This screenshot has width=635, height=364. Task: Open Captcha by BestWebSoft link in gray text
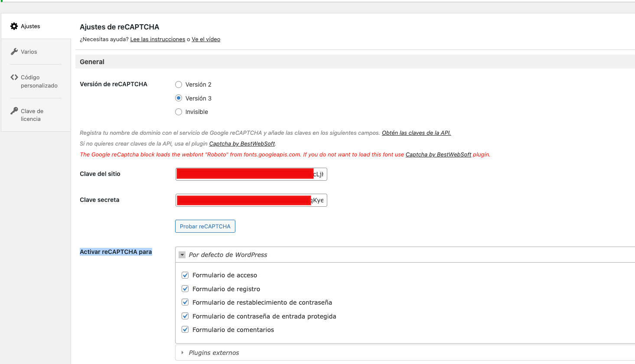[x=242, y=144]
